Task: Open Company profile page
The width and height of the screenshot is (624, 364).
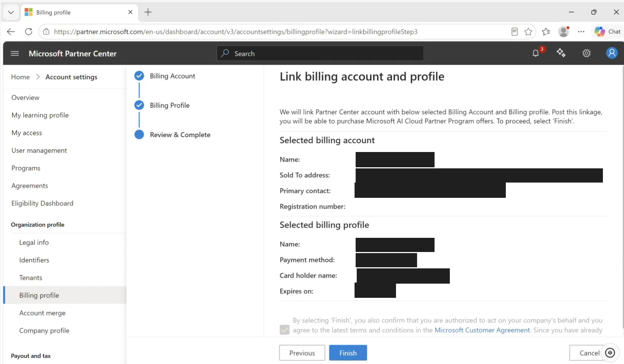Action: point(44,331)
